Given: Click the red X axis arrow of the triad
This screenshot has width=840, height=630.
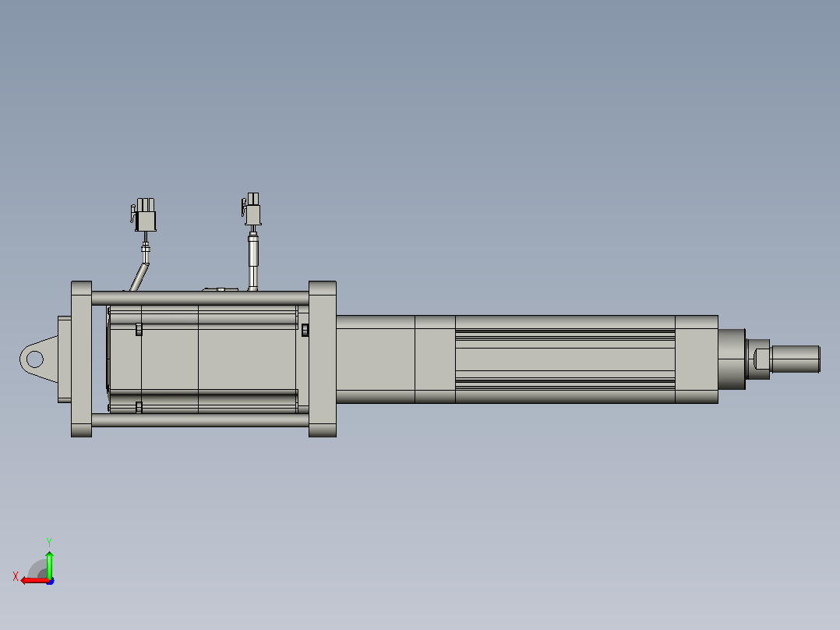Looking at the screenshot, I should pos(34,581).
